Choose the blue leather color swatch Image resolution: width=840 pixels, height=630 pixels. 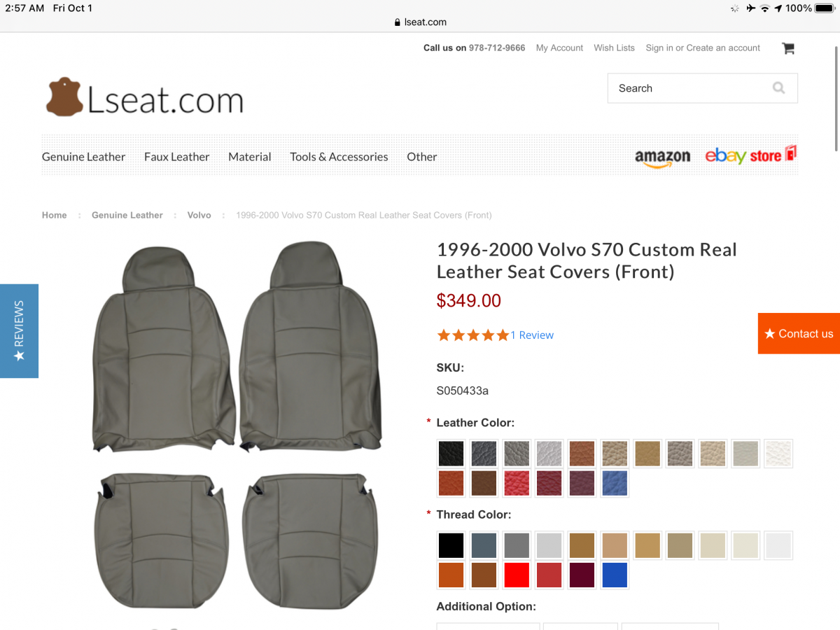click(x=615, y=483)
